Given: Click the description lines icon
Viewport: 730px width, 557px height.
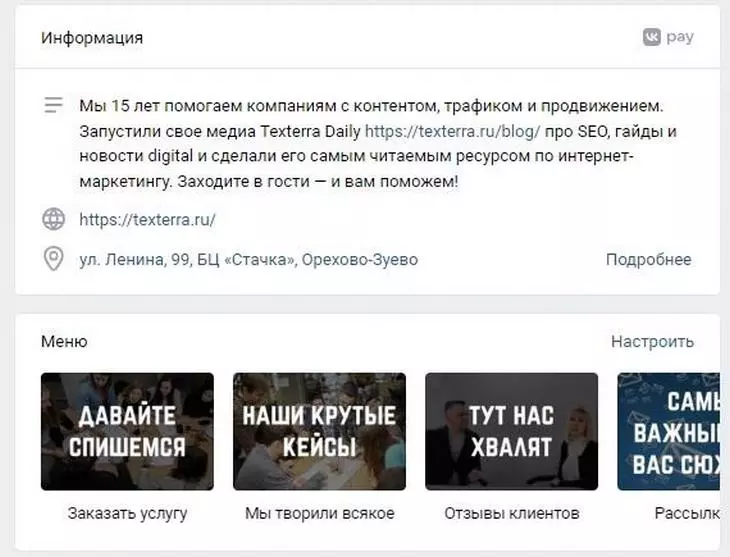Looking at the screenshot, I should click(54, 105).
